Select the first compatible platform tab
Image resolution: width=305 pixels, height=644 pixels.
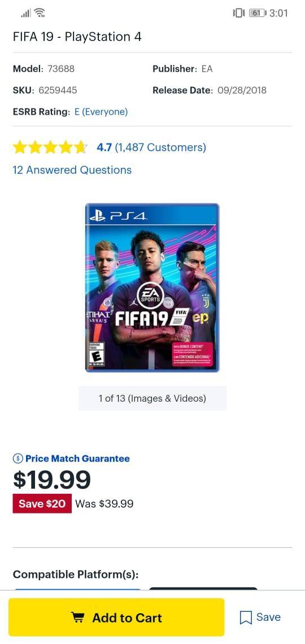(77, 589)
